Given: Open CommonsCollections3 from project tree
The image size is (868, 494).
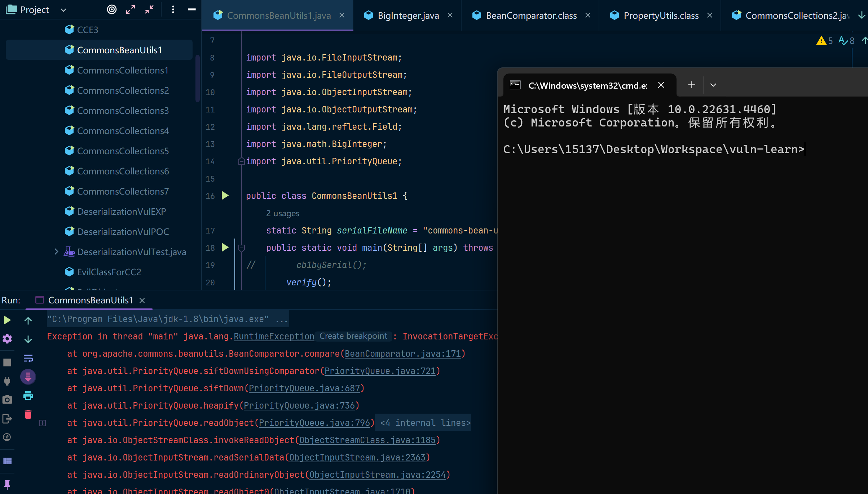Looking at the screenshot, I should 123,110.
